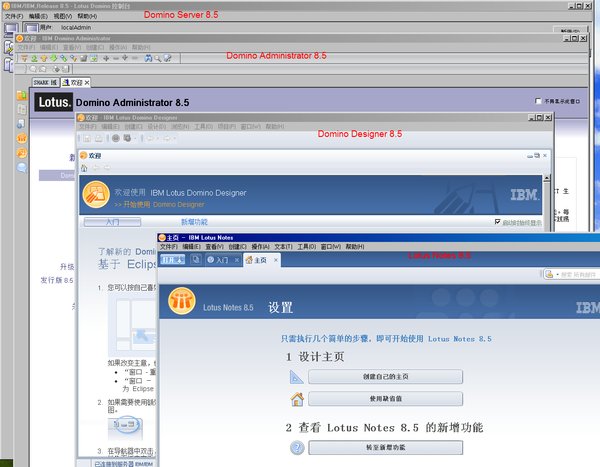Screen dimensions: 600x467
Task: Open 创建(C) menu in Lotus Notes
Action: (x=237, y=247)
